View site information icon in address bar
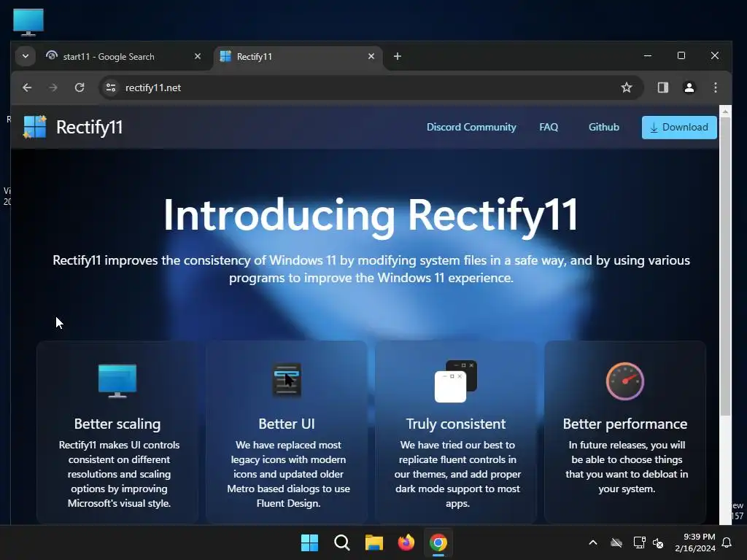Viewport: 747px width, 560px height. coord(111,87)
